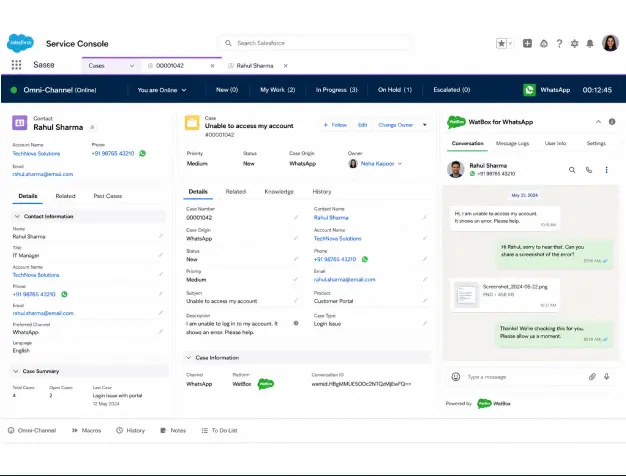Image resolution: width=626 pixels, height=476 pixels.
Task: Open the case Knowledge tab
Action: click(279, 192)
